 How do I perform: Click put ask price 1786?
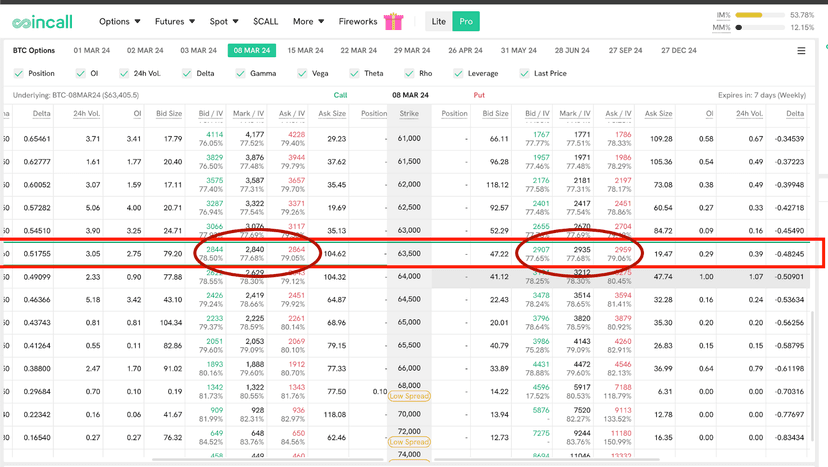point(623,135)
